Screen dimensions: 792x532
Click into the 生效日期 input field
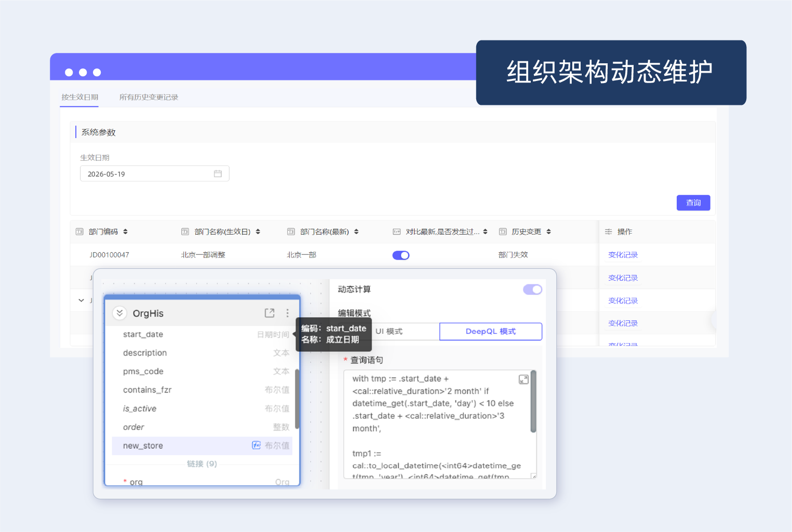[154, 174]
